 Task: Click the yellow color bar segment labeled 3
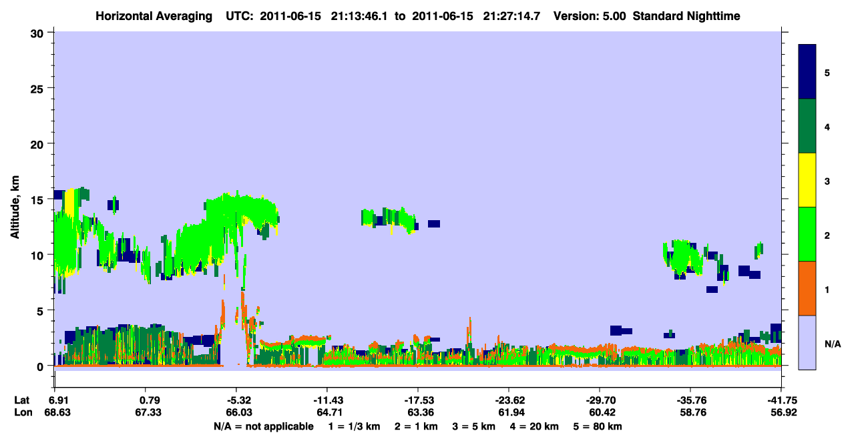pos(807,180)
